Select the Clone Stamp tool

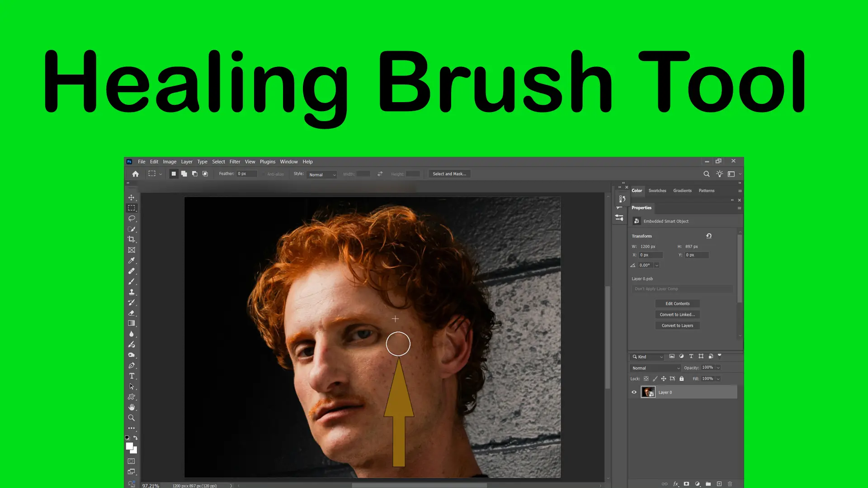click(x=132, y=292)
